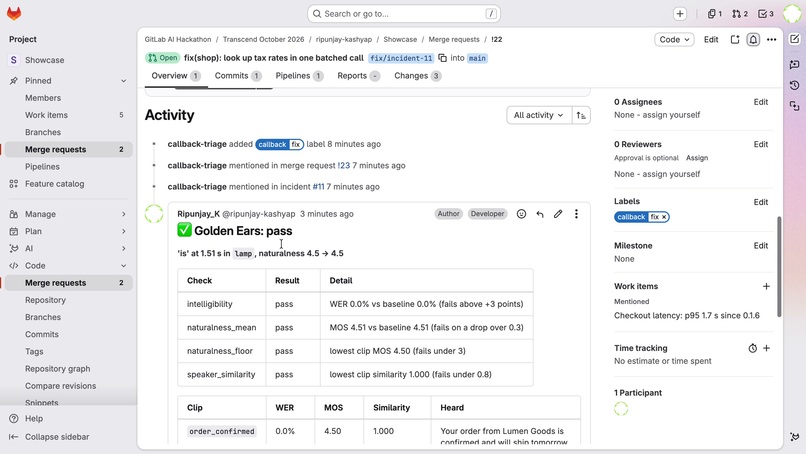
Task: Click the compose icon in the right rail
Action: tap(795, 39)
